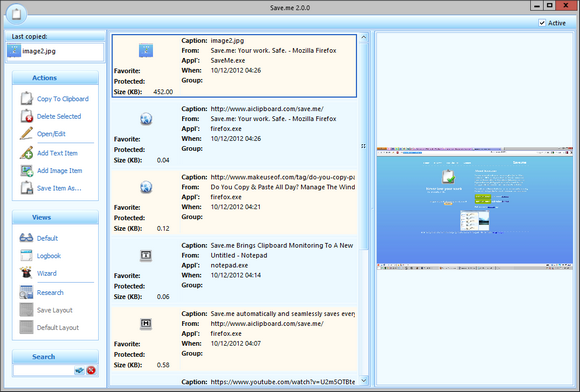Select the caption http://www.aiclipboard.com/save.me/
The height and width of the screenshot is (392, 580).
coord(267,109)
